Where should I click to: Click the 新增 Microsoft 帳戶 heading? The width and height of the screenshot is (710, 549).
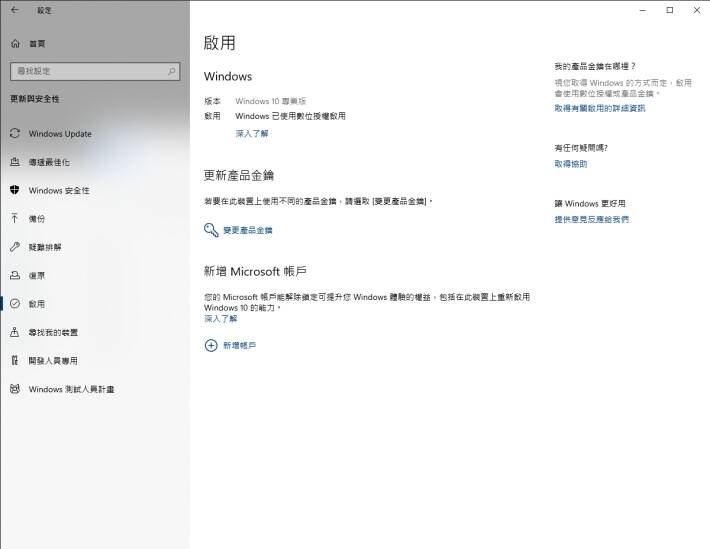click(255, 271)
